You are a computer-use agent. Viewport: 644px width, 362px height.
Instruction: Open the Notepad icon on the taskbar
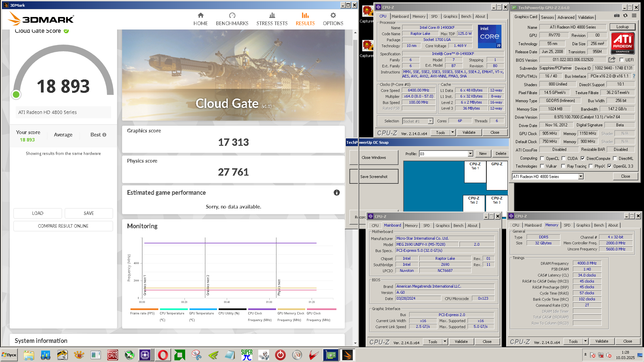coord(230,355)
